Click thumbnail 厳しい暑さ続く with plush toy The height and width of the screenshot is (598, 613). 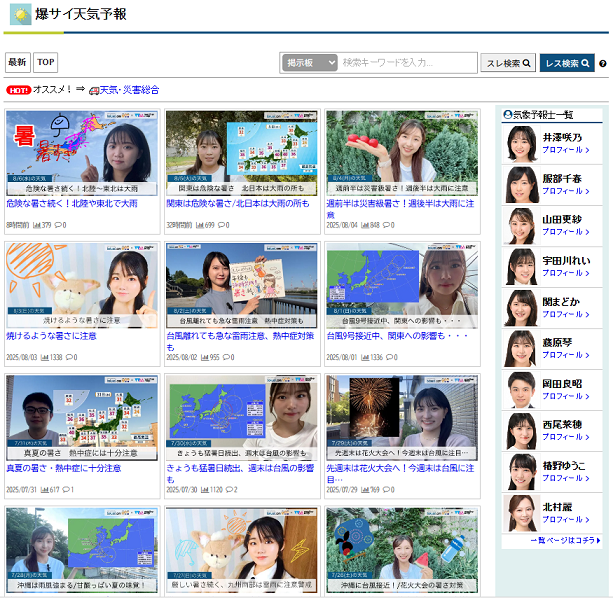[x=242, y=550]
